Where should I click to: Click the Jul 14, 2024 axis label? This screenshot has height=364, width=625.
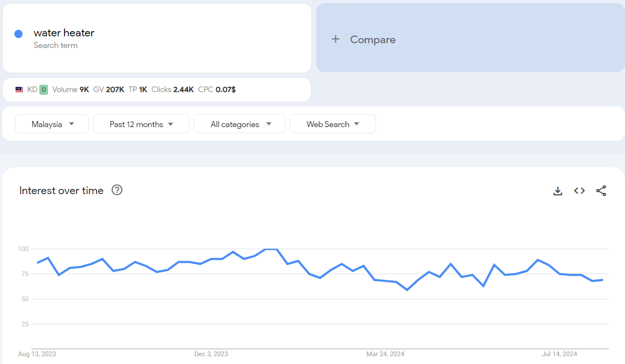coord(559,354)
